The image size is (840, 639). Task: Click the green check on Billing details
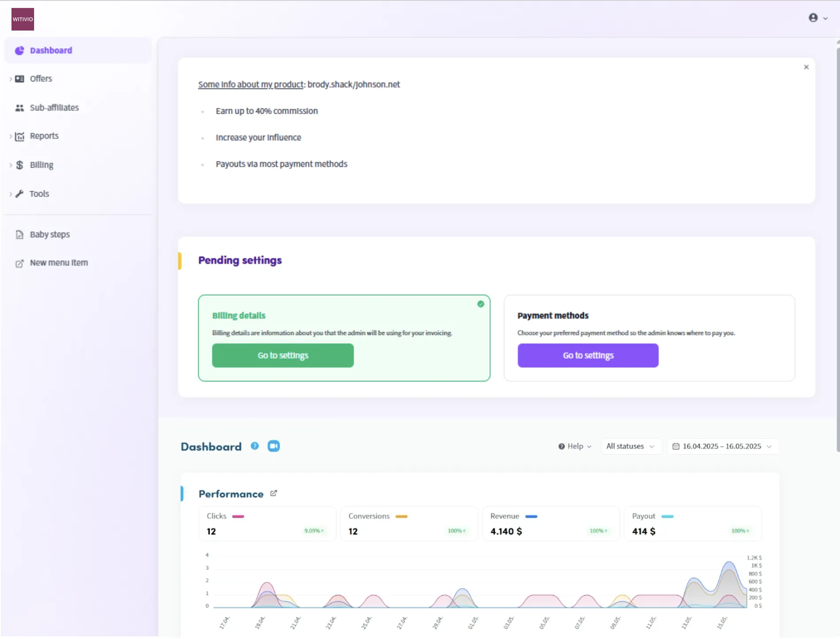coord(481,304)
